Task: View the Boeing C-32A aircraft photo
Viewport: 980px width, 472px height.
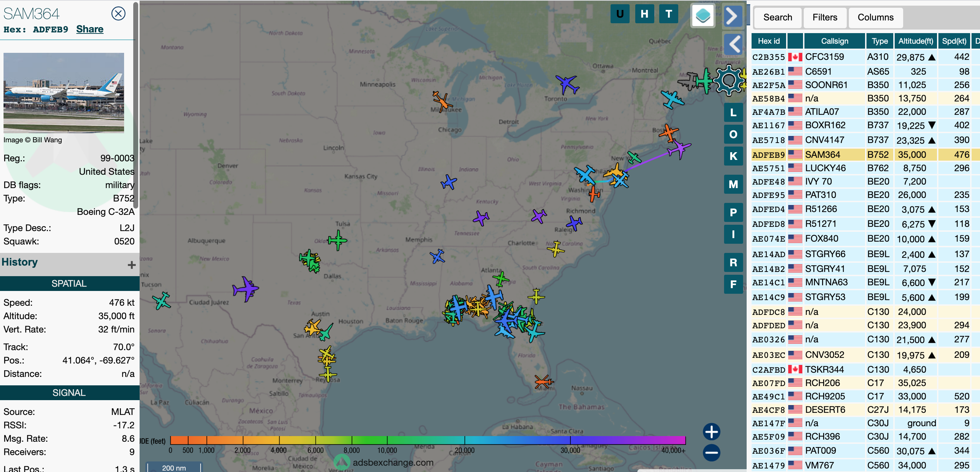Action: click(63, 93)
